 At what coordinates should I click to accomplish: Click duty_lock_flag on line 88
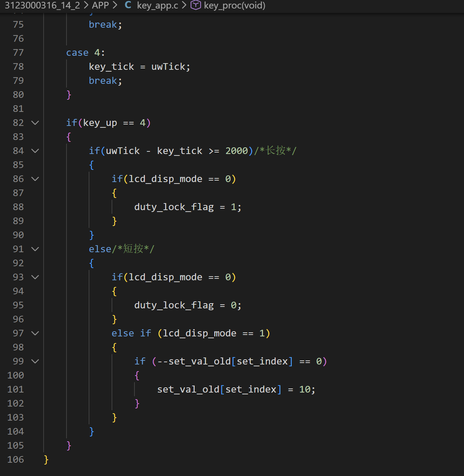pos(174,207)
